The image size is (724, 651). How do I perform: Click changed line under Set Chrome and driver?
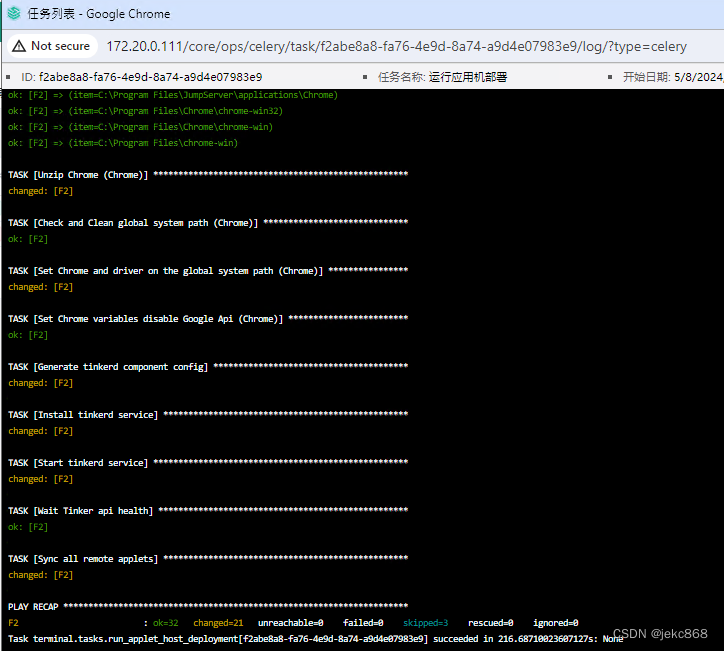41,287
